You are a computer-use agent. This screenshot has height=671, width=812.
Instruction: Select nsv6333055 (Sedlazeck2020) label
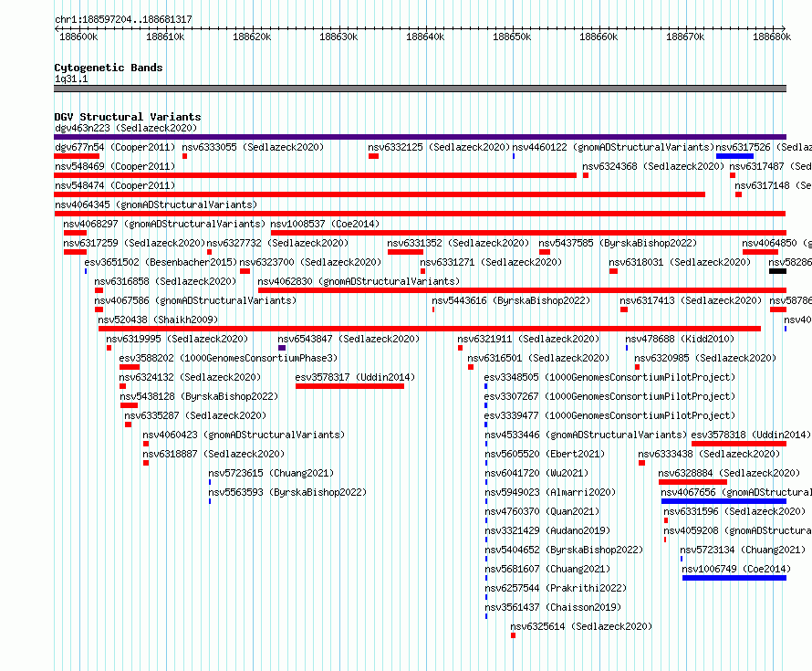click(253, 147)
